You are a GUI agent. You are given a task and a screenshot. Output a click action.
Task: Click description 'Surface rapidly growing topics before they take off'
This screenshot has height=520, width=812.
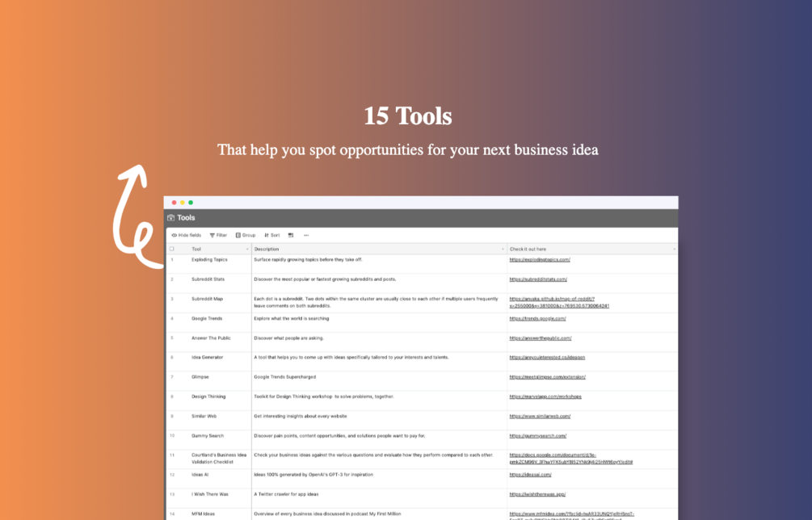308,260
